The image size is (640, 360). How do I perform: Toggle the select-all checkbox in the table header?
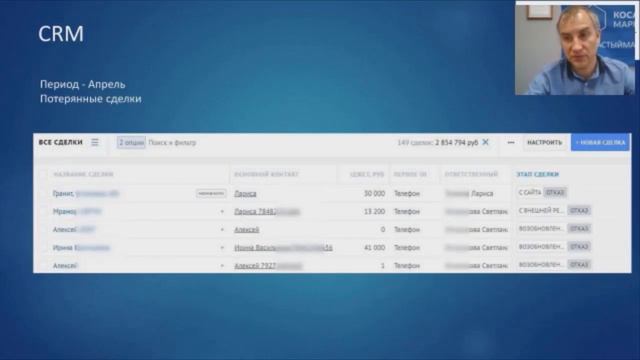pyautogui.click(x=44, y=174)
